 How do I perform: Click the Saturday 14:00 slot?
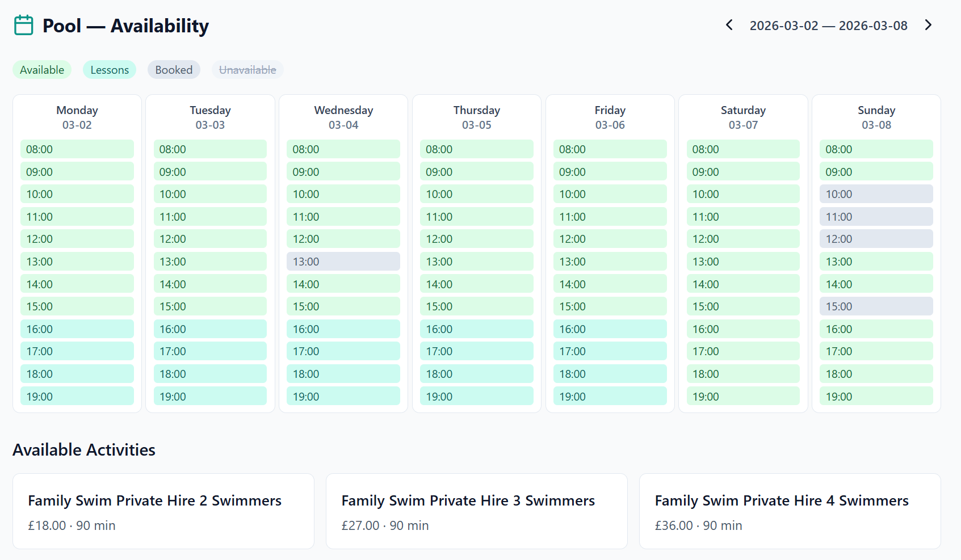(743, 284)
